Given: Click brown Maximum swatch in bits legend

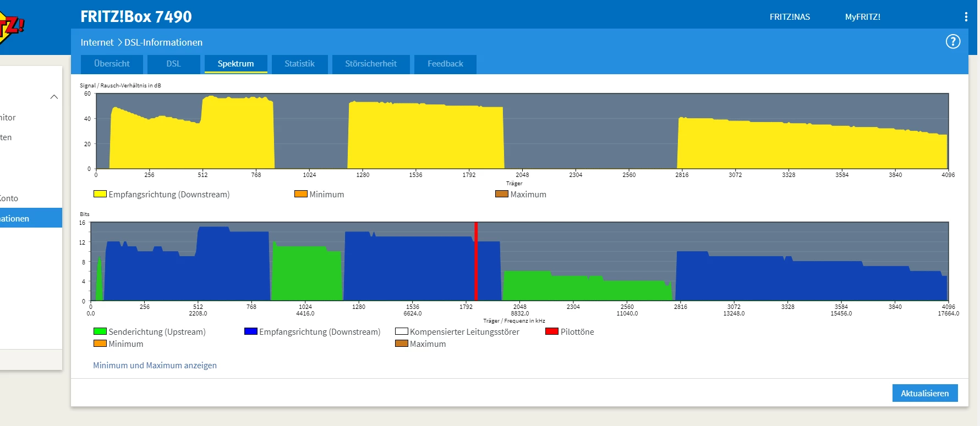Looking at the screenshot, I should (402, 344).
